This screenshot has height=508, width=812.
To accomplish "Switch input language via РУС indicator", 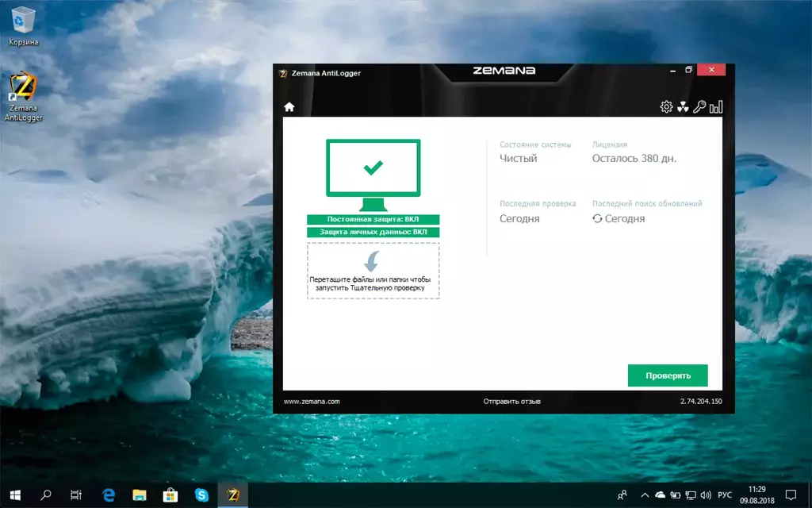I will [x=725, y=495].
